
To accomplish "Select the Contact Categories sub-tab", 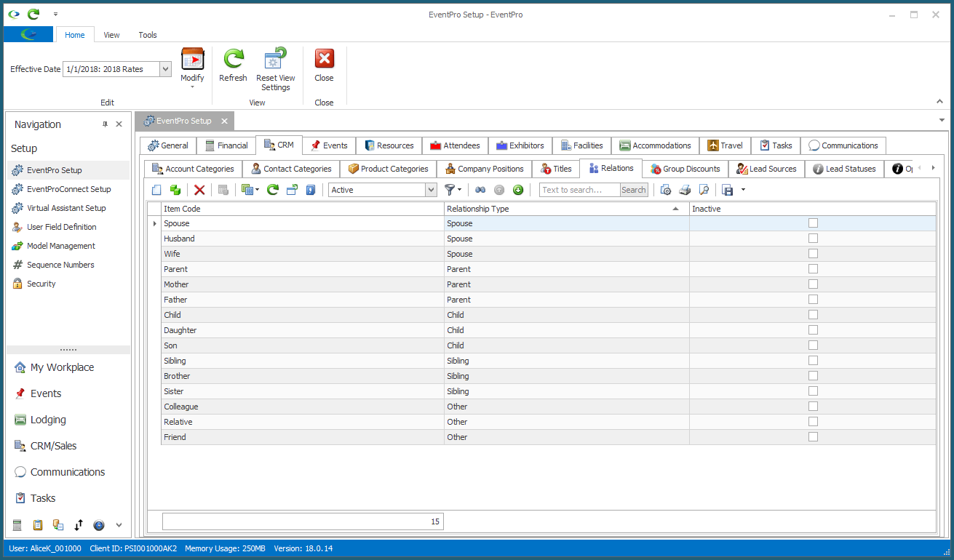I will pyautogui.click(x=291, y=169).
